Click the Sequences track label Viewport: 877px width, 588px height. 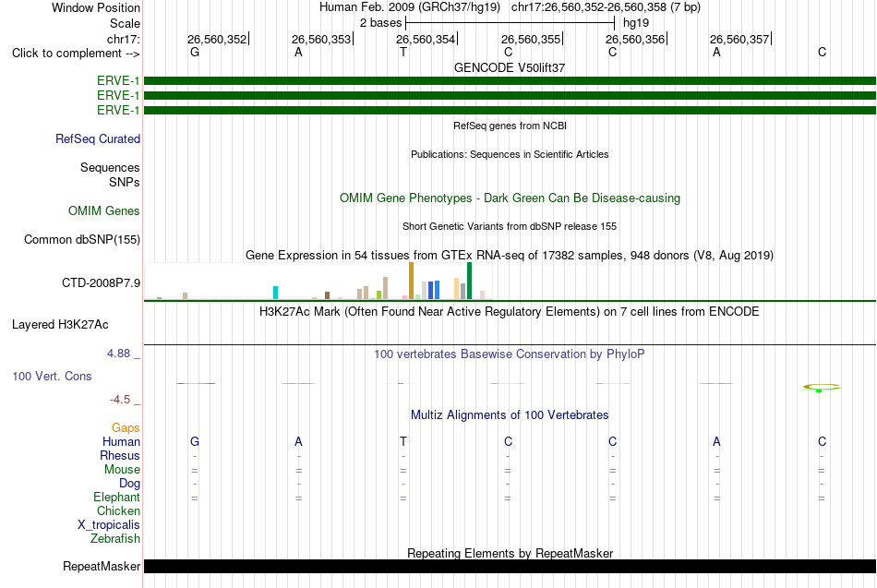(x=110, y=167)
